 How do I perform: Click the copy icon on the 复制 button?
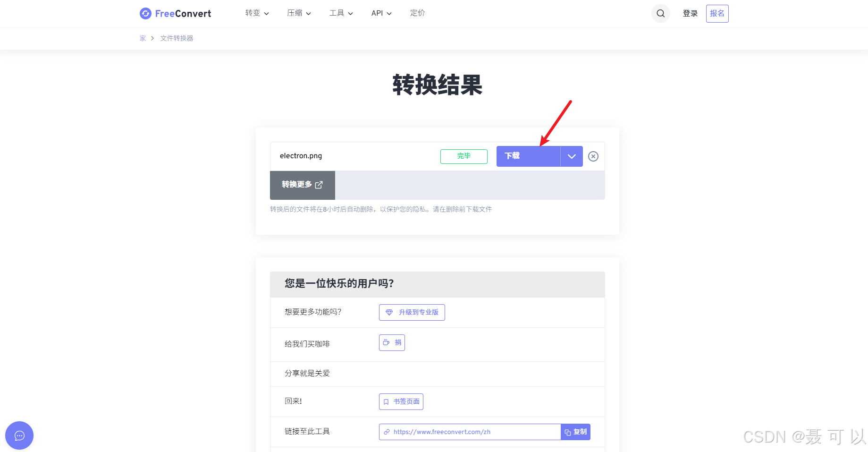point(568,432)
